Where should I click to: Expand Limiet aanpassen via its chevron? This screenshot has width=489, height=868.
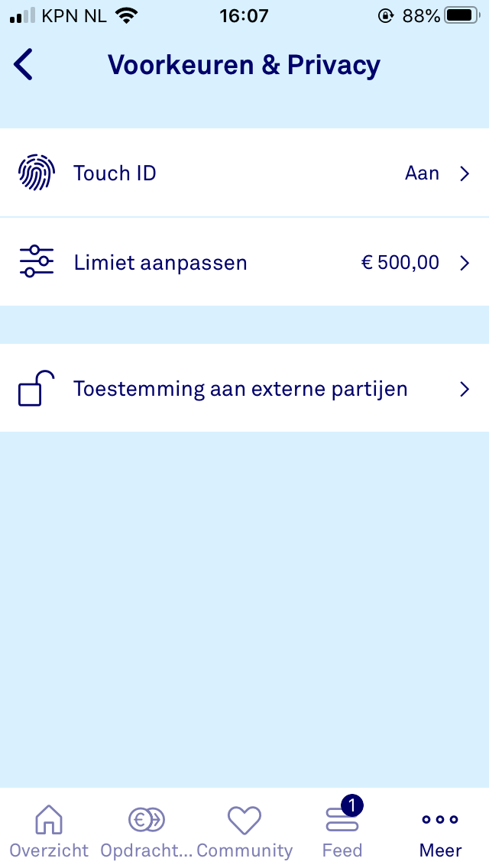pos(465,263)
